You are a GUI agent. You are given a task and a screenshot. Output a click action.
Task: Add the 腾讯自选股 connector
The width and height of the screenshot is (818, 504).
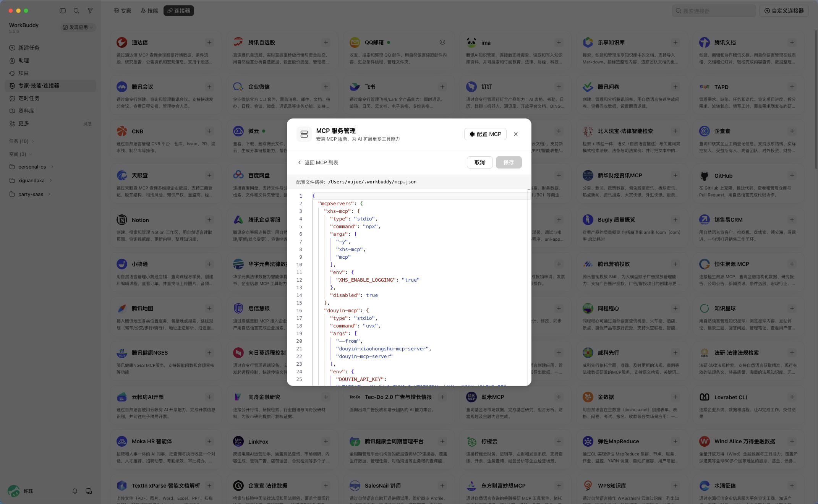click(x=326, y=42)
